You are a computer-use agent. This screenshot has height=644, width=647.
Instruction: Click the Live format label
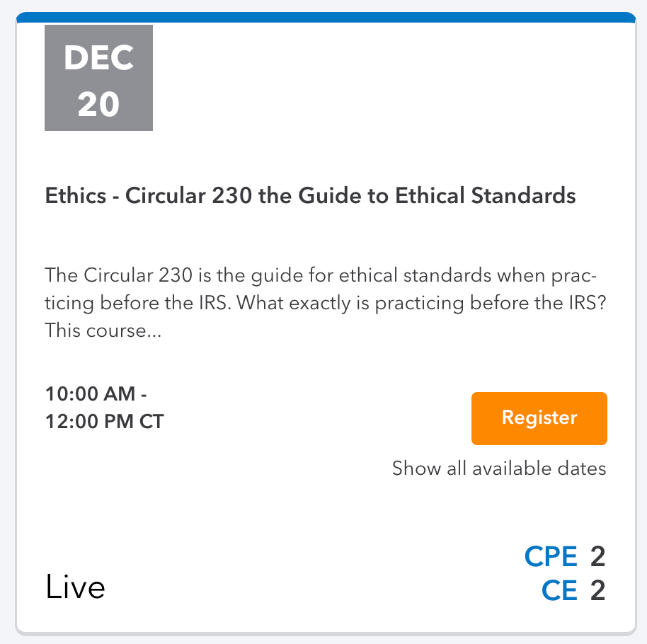pos(76,587)
